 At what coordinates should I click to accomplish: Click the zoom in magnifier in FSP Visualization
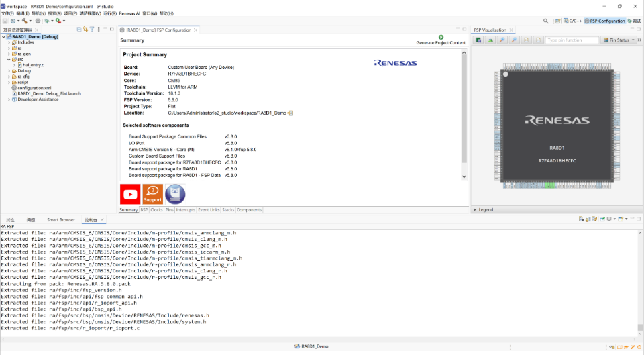click(514, 40)
